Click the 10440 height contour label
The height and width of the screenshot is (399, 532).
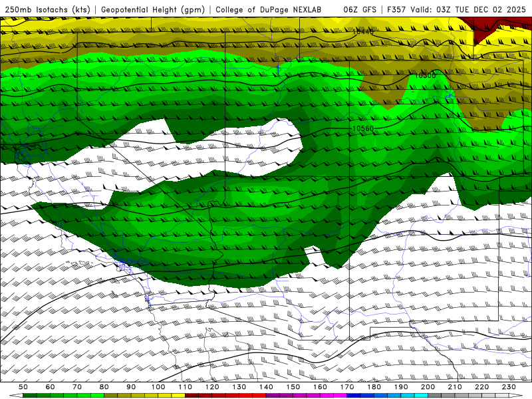[x=362, y=32]
